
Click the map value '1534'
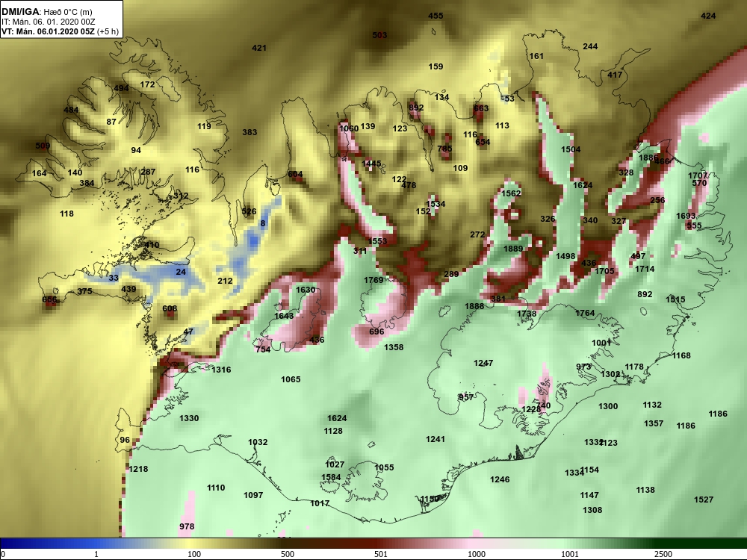(x=436, y=205)
